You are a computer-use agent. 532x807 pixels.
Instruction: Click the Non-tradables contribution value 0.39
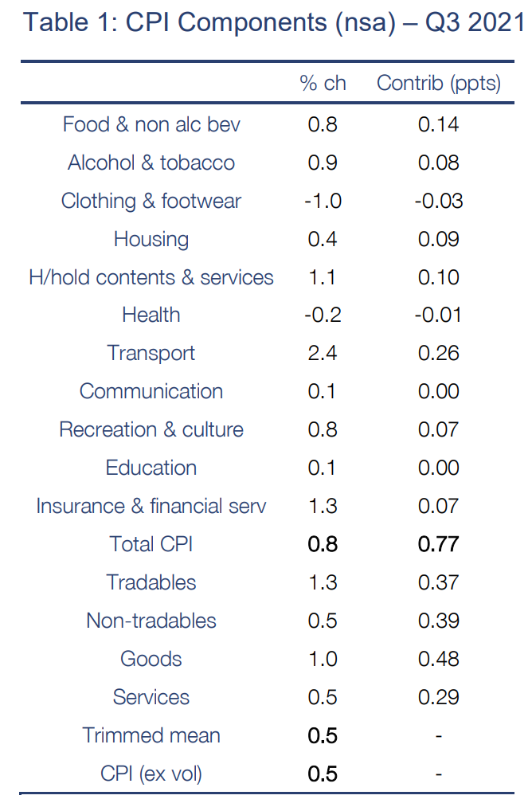tap(438, 621)
